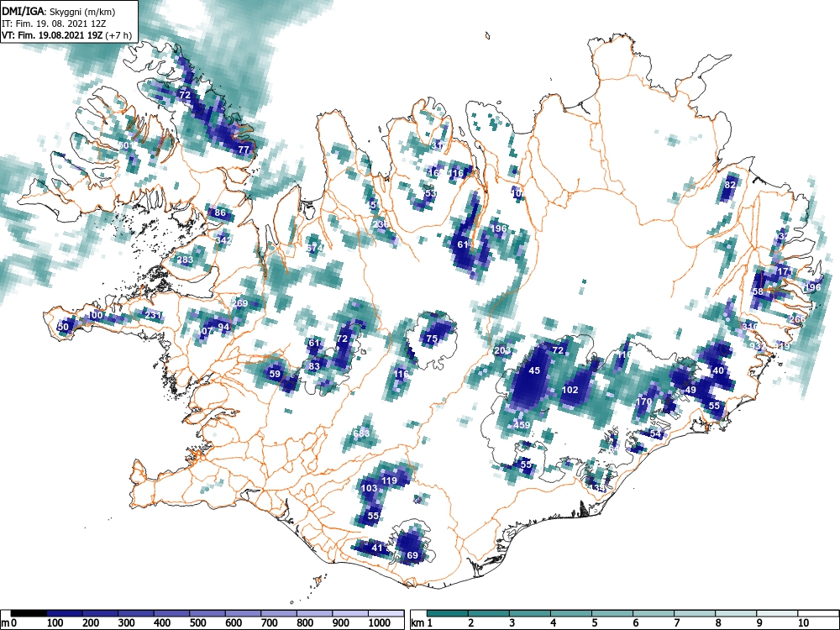Click the map value 170
The height and width of the screenshot is (630, 840).
(x=644, y=402)
